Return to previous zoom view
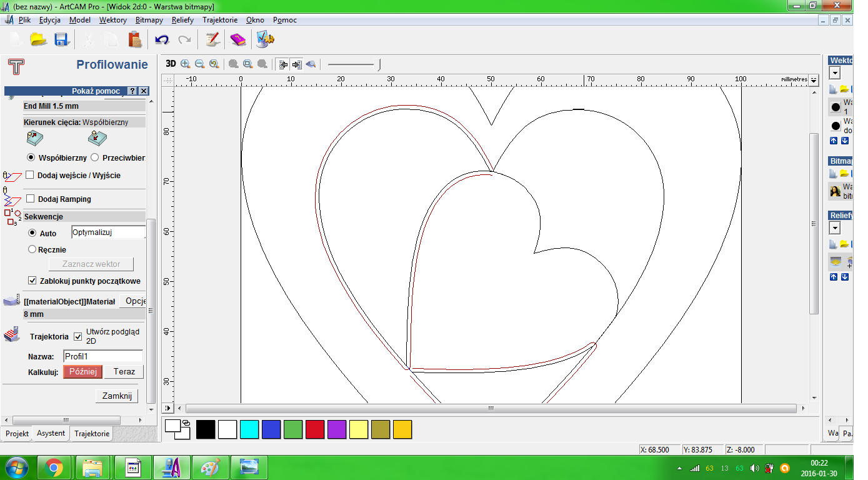The image size is (868, 480). [x=214, y=64]
